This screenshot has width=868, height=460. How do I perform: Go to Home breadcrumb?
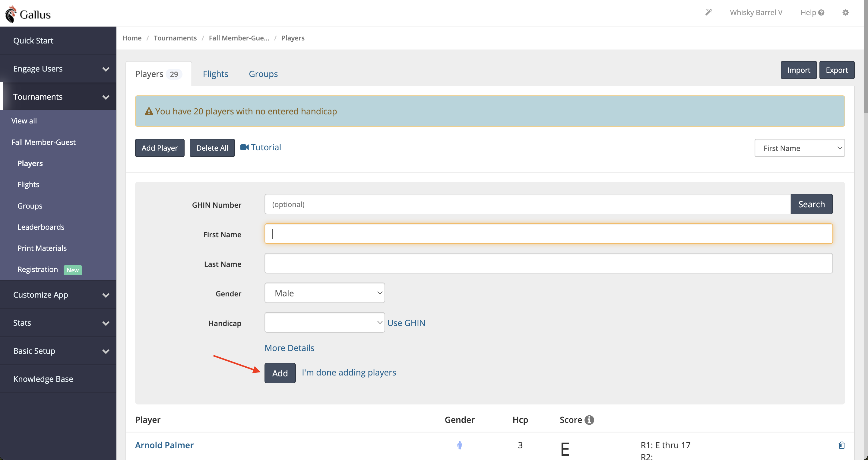pos(132,38)
